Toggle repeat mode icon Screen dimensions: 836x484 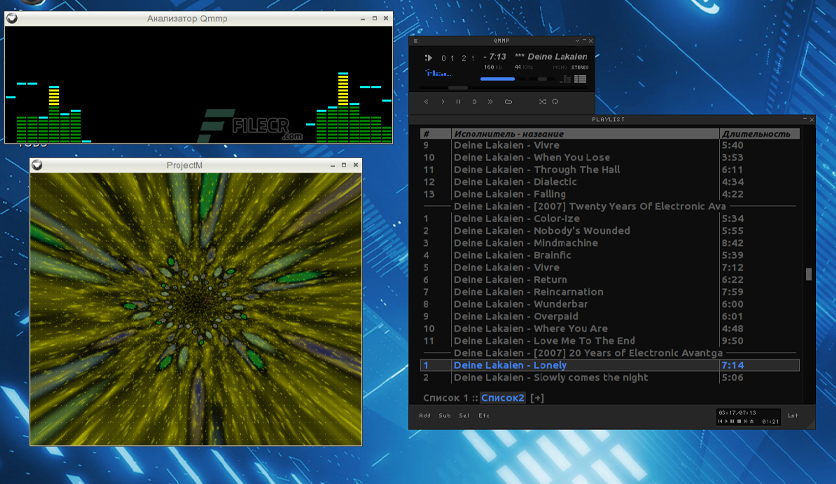(555, 101)
